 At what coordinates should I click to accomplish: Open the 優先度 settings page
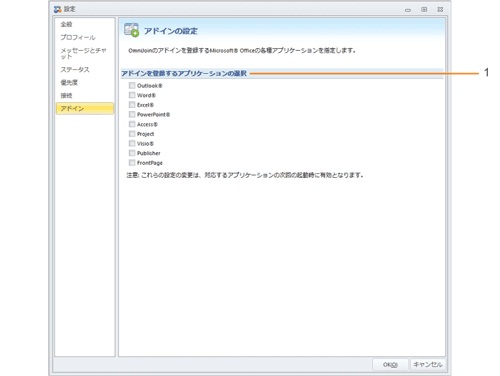point(69,83)
